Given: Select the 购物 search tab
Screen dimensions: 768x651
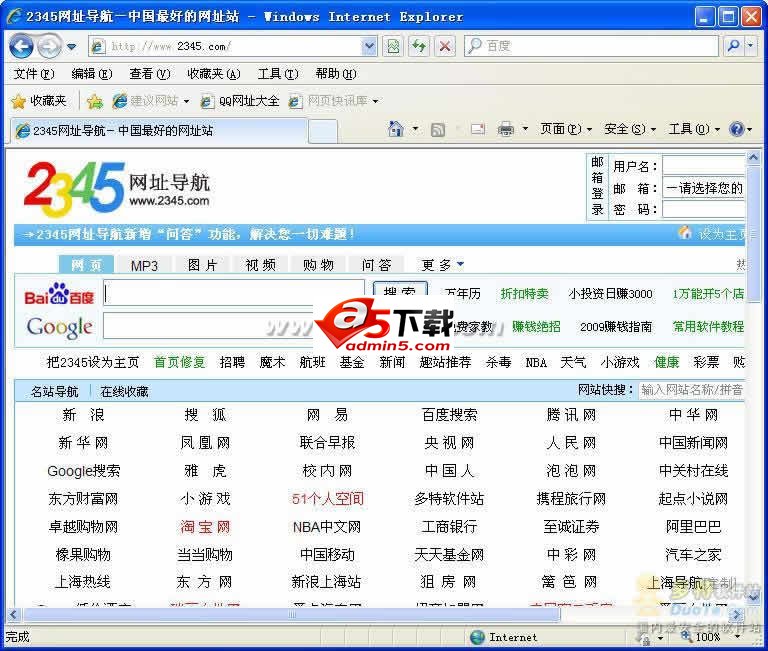Looking at the screenshot, I should (318, 265).
